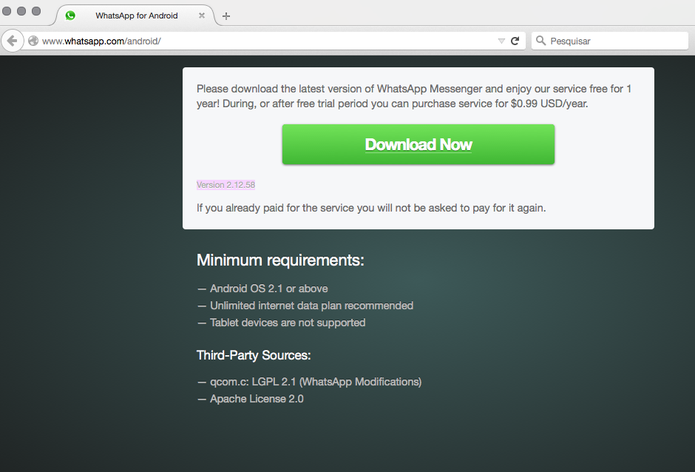The width and height of the screenshot is (695, 472).
Task: Close the WhatsApp for Android tab
Action: coord(202,16)
